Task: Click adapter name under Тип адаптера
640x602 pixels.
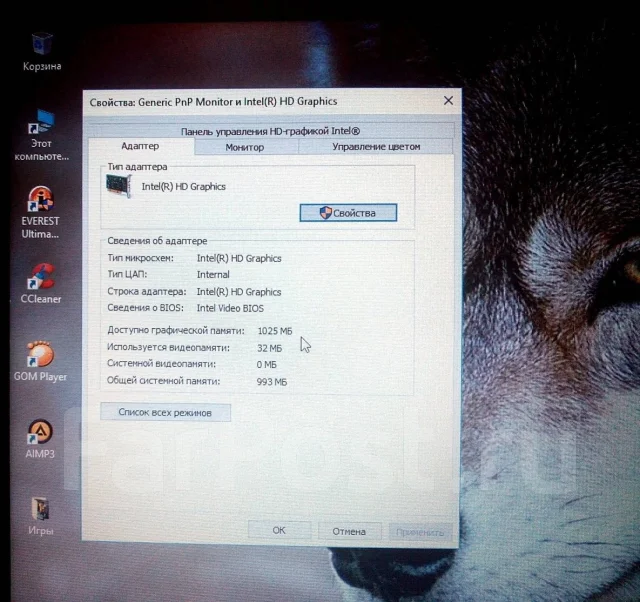Action: (184, 187)
